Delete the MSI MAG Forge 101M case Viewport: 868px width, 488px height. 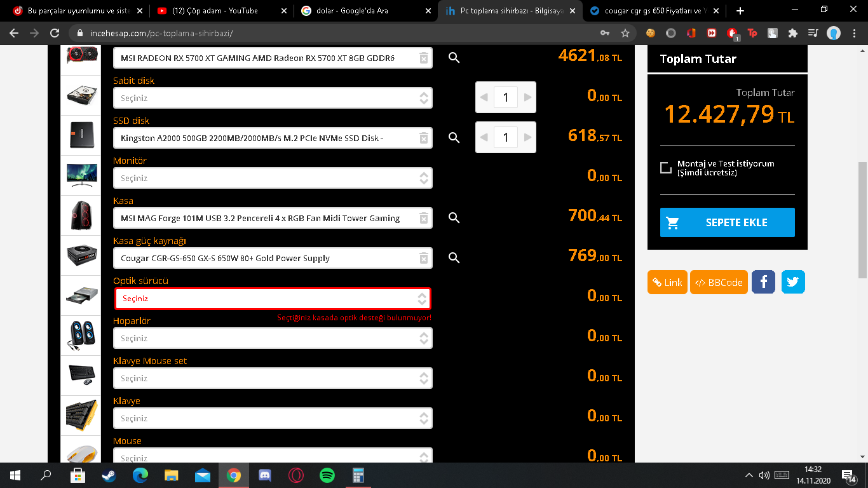423,219
